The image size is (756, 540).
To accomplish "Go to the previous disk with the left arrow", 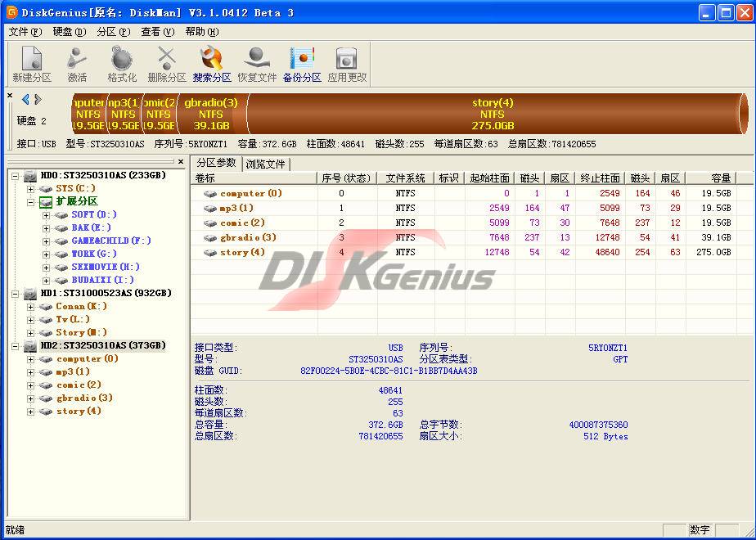I will (x=25, y=99).
